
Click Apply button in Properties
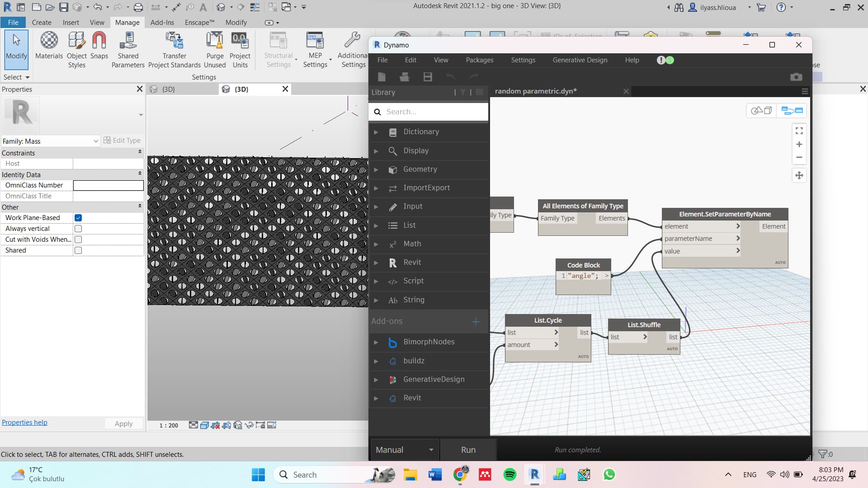click(x=123, y=423)
